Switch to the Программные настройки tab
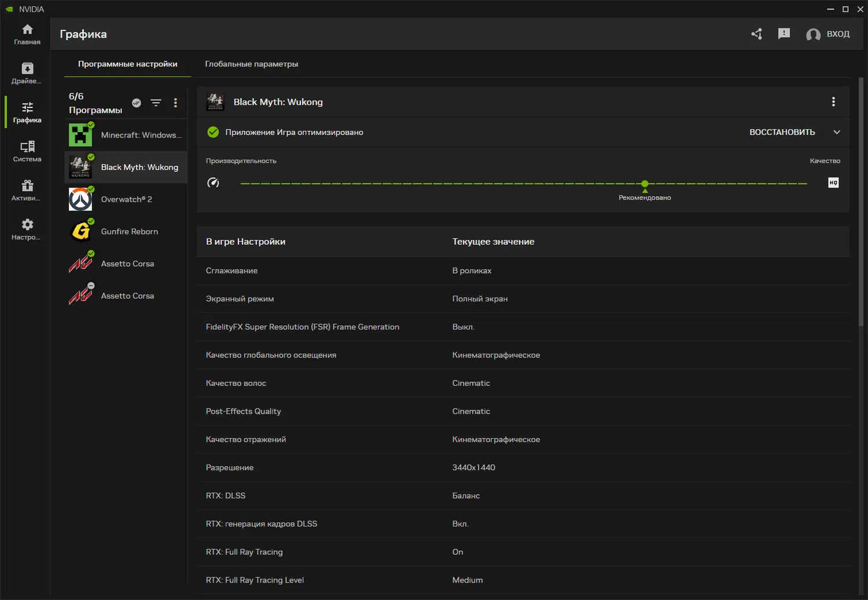The image size is (868, 600). tap(128, 64)
